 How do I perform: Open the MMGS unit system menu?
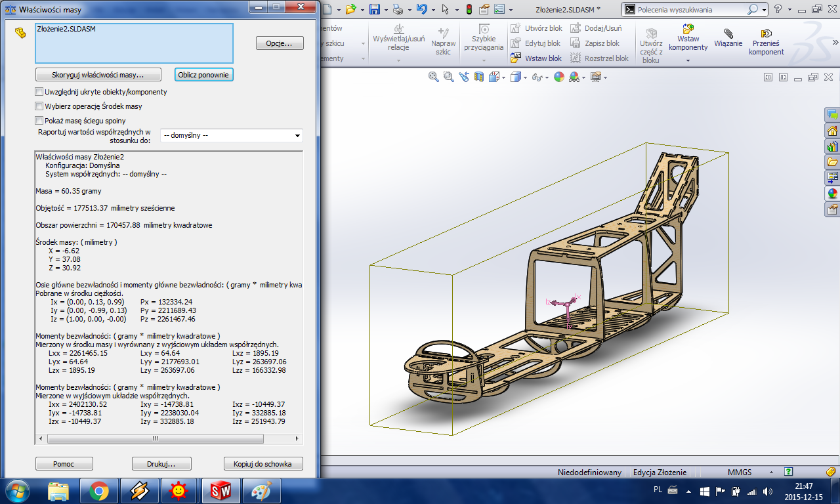click(x=739, y=472)
